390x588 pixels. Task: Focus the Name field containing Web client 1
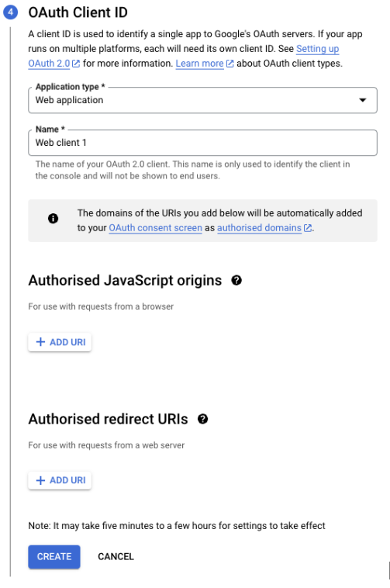point(202,143)
